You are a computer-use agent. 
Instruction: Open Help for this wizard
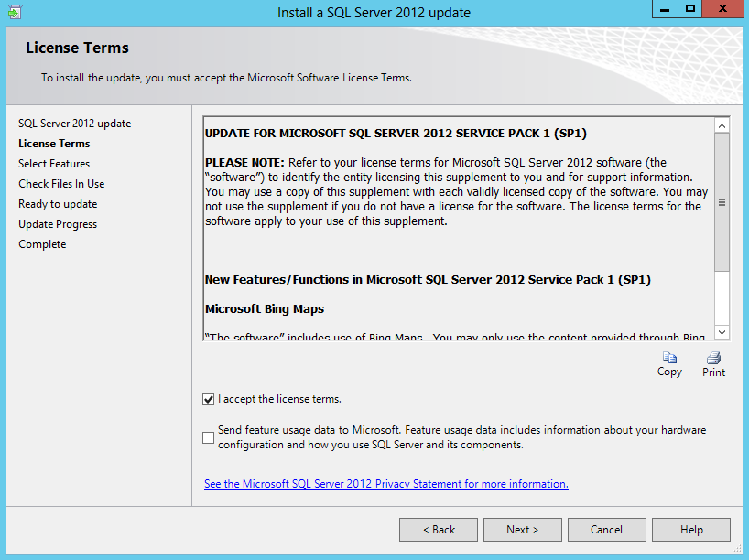click(691, 530)
